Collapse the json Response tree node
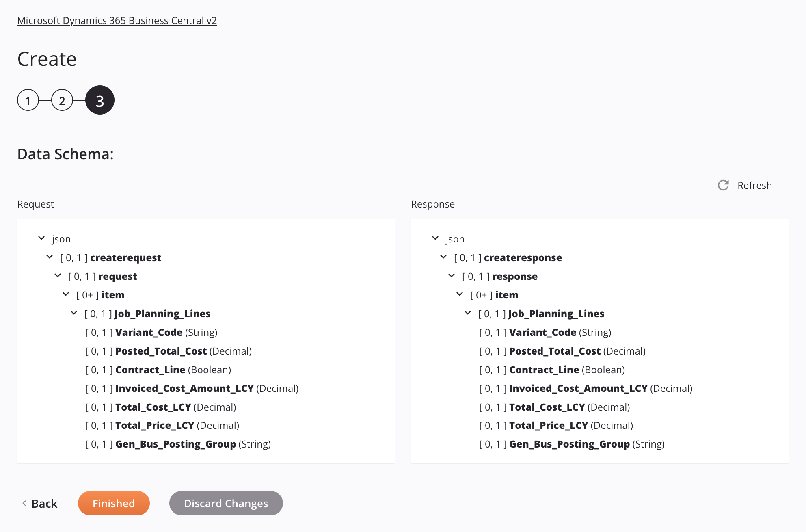 point(435,239)
